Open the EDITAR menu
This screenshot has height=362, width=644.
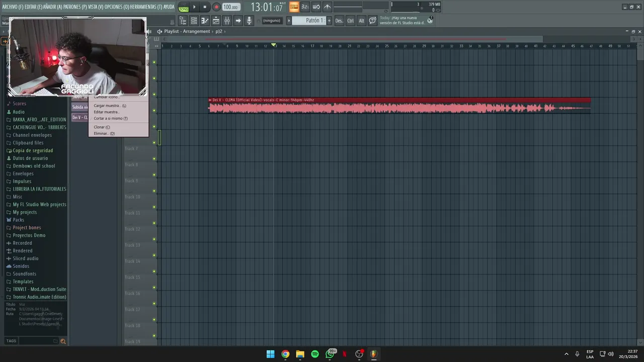34,7
